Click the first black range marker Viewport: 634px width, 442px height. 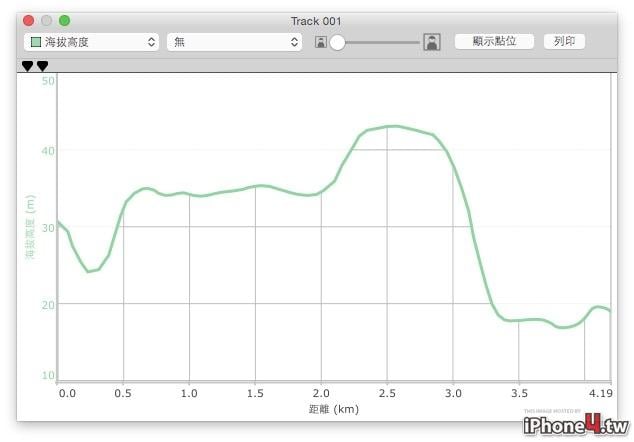pyautogui.click(x=27, y=66)
